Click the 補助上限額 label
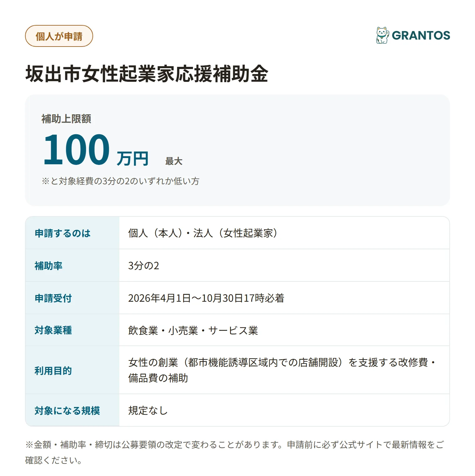475x476 pixels. click(x=66, y=119)
